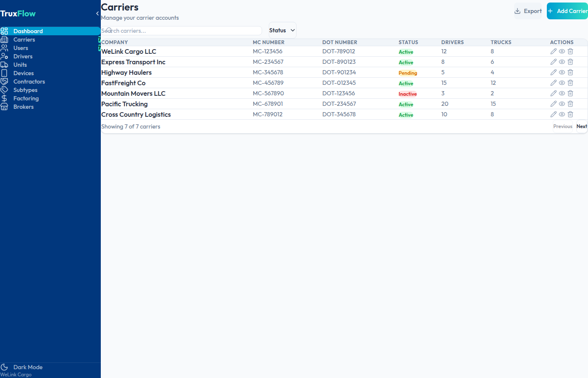Edit the Highway Haulers carrier row
Image resolution: width=588 pixels, height=378 pixels.
(553, 72)
